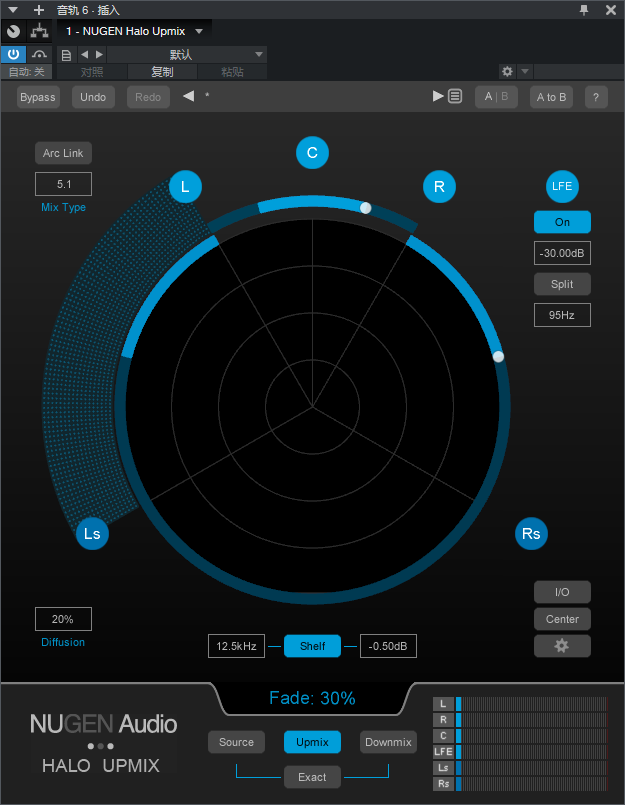Add a new insert with plus icon
This screenshot has width=625, height=805.
point(39,10)
